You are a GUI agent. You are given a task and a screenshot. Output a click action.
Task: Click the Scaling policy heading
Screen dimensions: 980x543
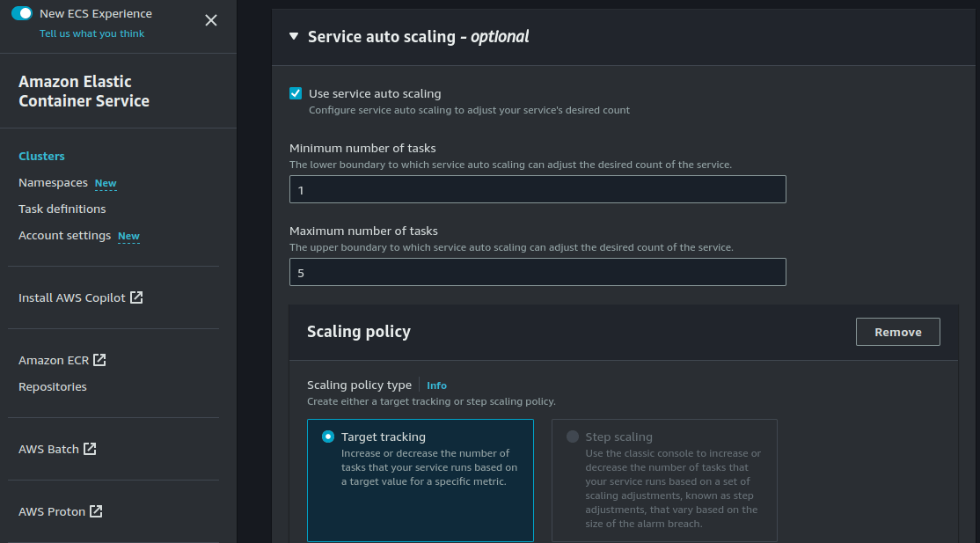tap(359, 332)
